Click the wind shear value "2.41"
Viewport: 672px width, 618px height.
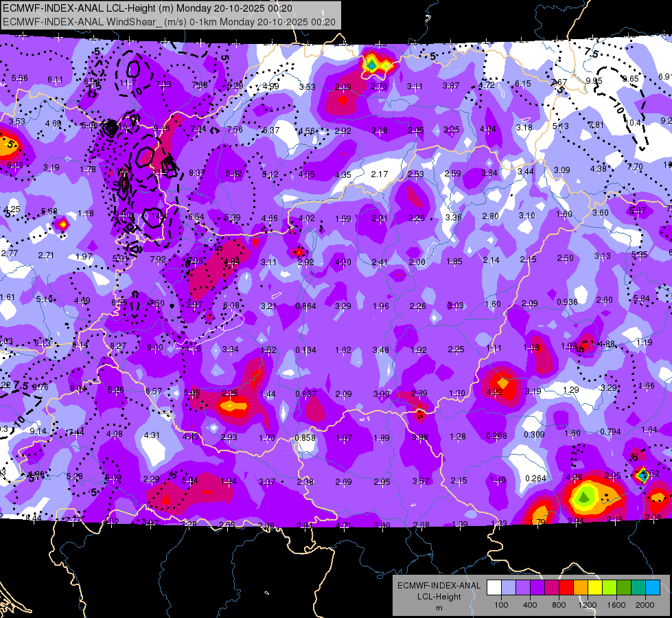[380, 262]
